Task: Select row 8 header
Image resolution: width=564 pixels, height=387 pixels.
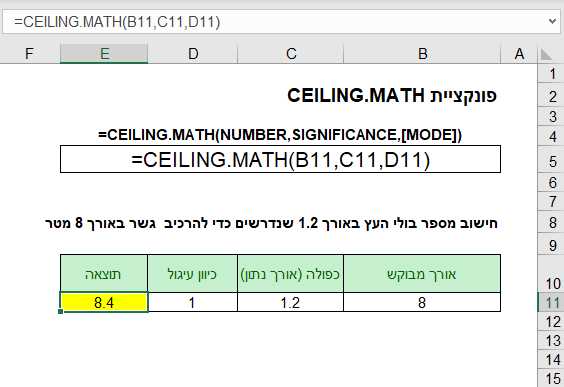Action: point(552,223)
